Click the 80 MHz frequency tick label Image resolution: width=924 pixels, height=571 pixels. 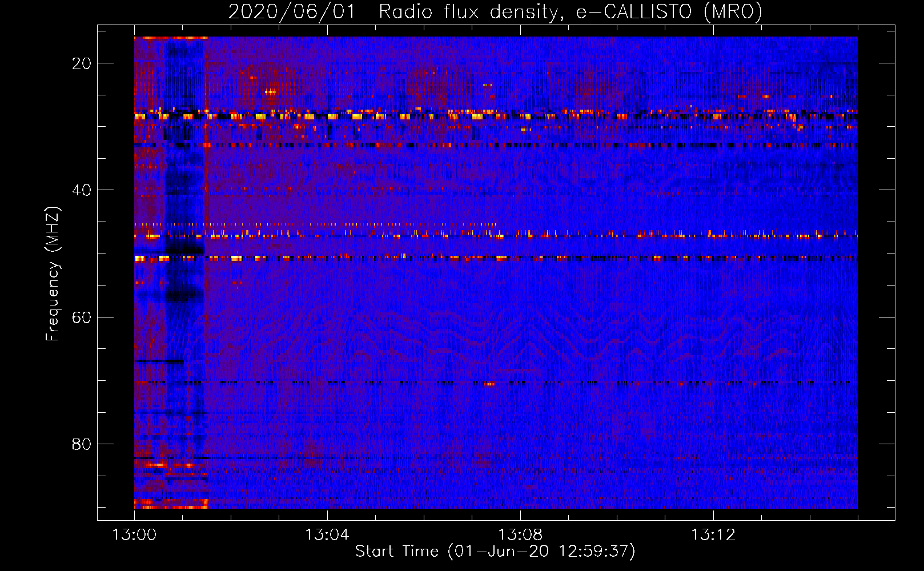pyautogui.click(x=82, y=444)
